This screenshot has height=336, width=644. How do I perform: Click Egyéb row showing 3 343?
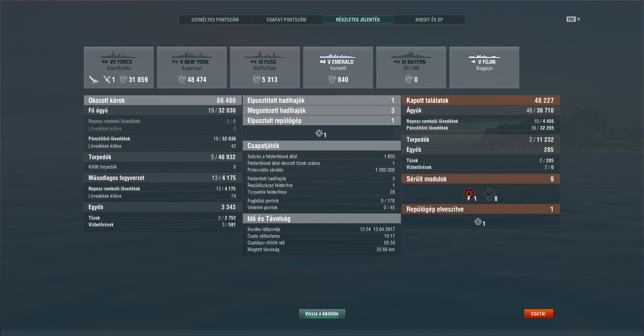click(x=163, y=207)
